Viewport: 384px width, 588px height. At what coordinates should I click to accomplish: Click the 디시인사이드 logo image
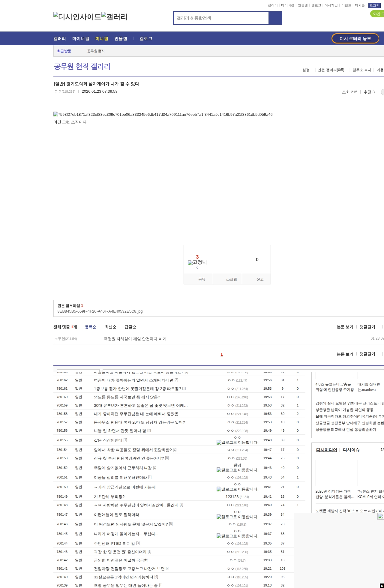pos(77,16)
